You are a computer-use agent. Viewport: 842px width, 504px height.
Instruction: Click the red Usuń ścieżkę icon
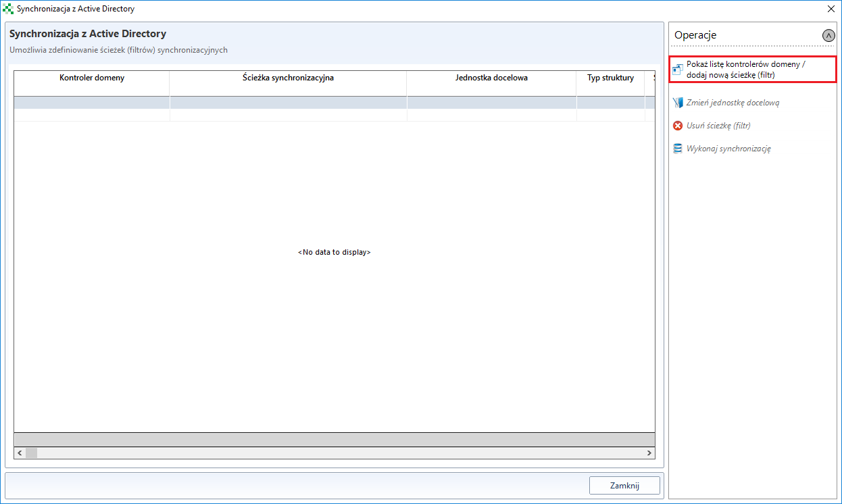pyautogui.click(x=678, y=126)
